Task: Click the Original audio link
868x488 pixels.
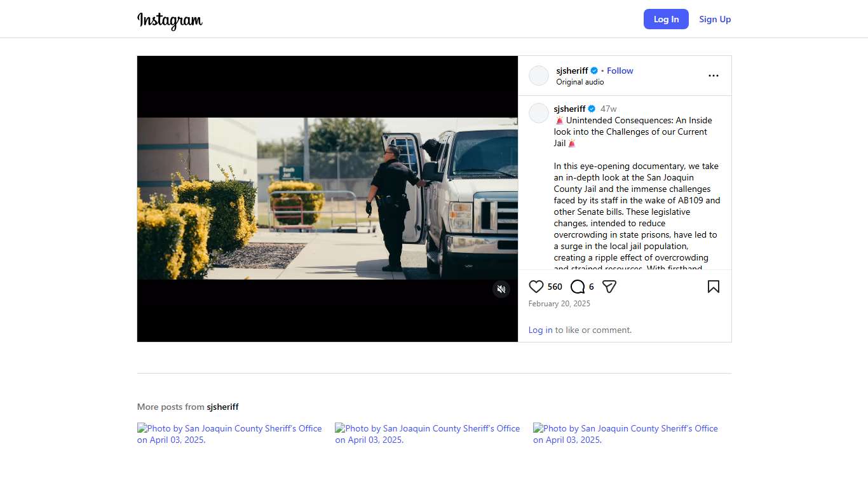Action: [580, 82]
